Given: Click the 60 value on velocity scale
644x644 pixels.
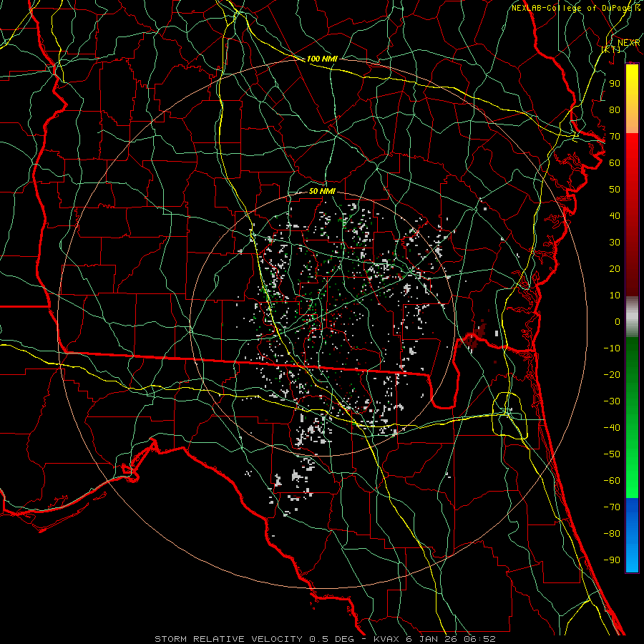Looking at the screenshot, I should (615, 162).
